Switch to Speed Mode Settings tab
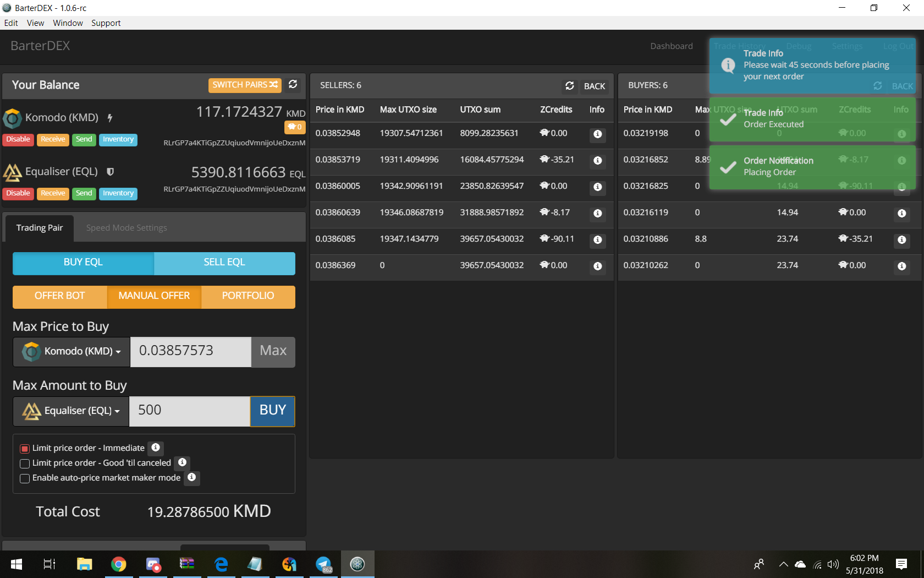Viewport: 924px width, 578px height. (x=127, y=228)
